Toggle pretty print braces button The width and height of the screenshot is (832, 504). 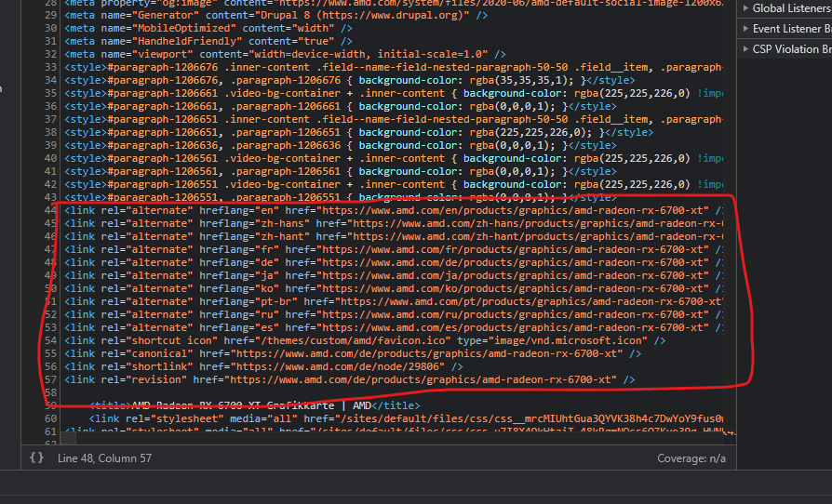[x=36, y=458]
